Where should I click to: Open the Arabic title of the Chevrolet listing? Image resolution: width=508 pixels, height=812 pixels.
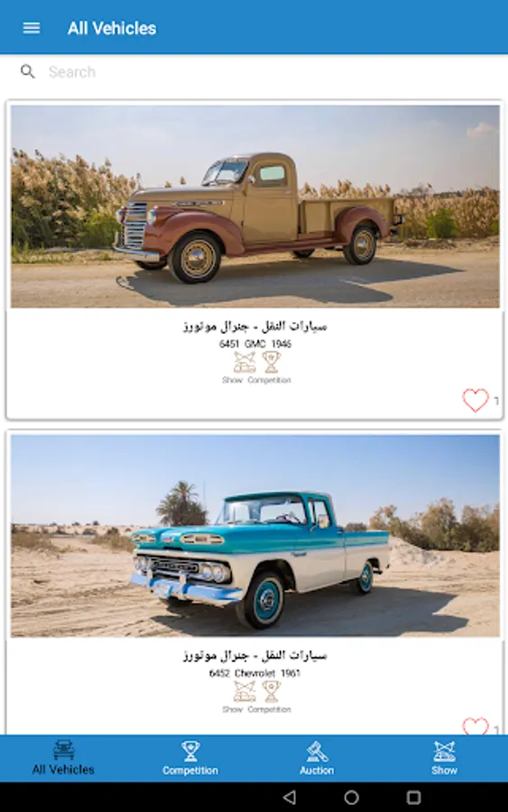pos(254,656)
